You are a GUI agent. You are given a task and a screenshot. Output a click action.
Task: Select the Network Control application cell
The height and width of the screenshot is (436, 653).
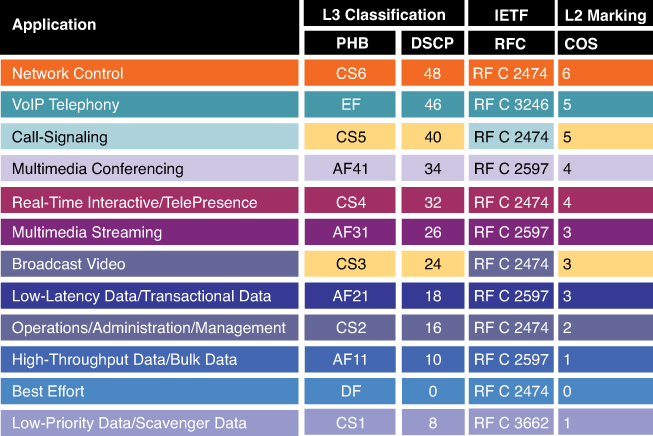pos(68,74)
